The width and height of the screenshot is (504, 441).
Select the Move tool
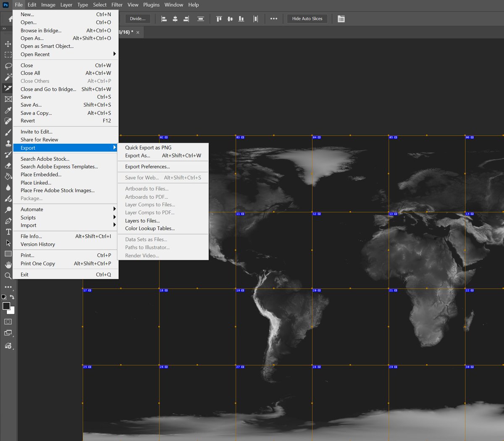8,44
